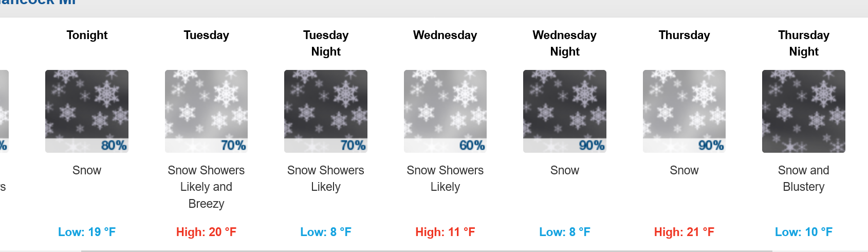Click Thursday Night snow and blustery icon
Image resolution: width=868 pixels, height=252 pixels.
coord(804,111)
